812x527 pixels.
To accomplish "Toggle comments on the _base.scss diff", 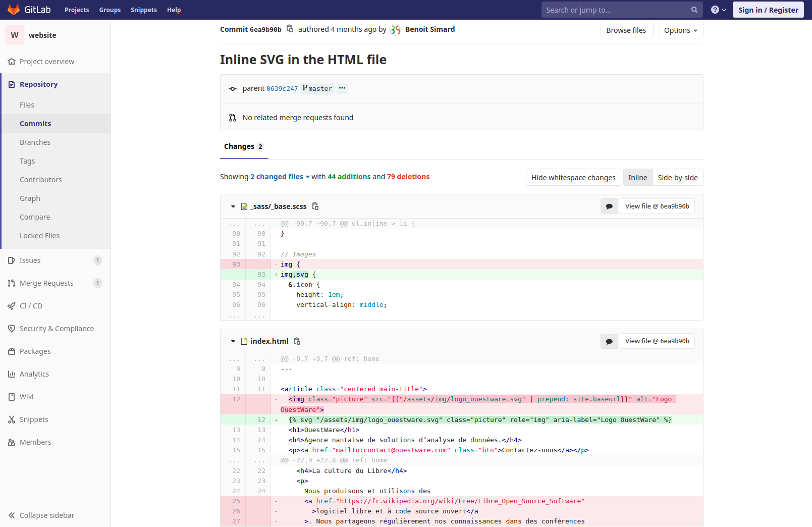I will pyautogui.click(x=609, y=206).
